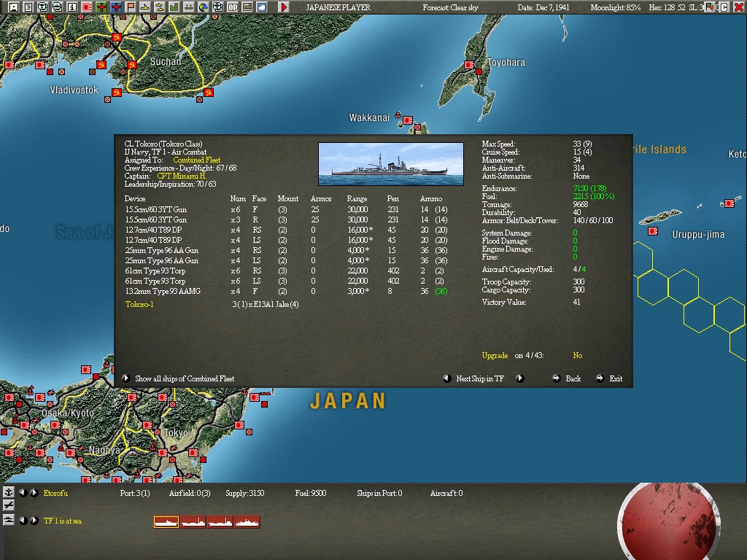Click the Date: Dec 7, 1941 text

(543, 7)
